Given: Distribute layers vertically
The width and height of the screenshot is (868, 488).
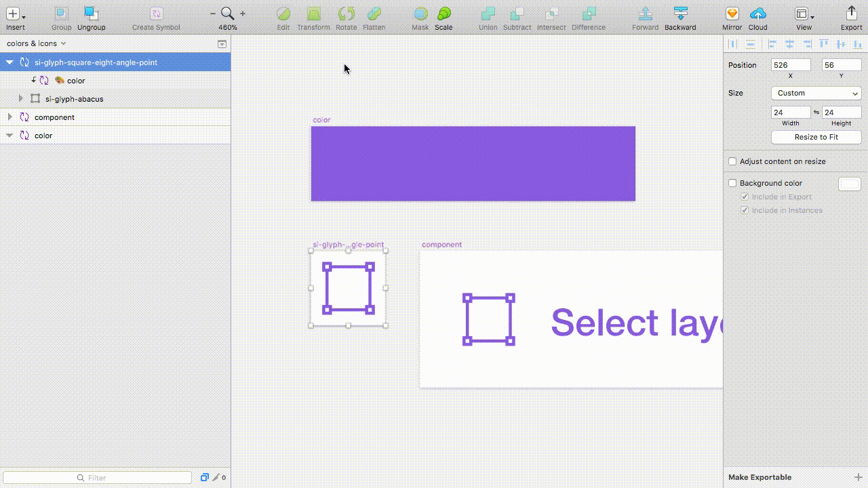Looking at the screenshot, I should 750,44.
